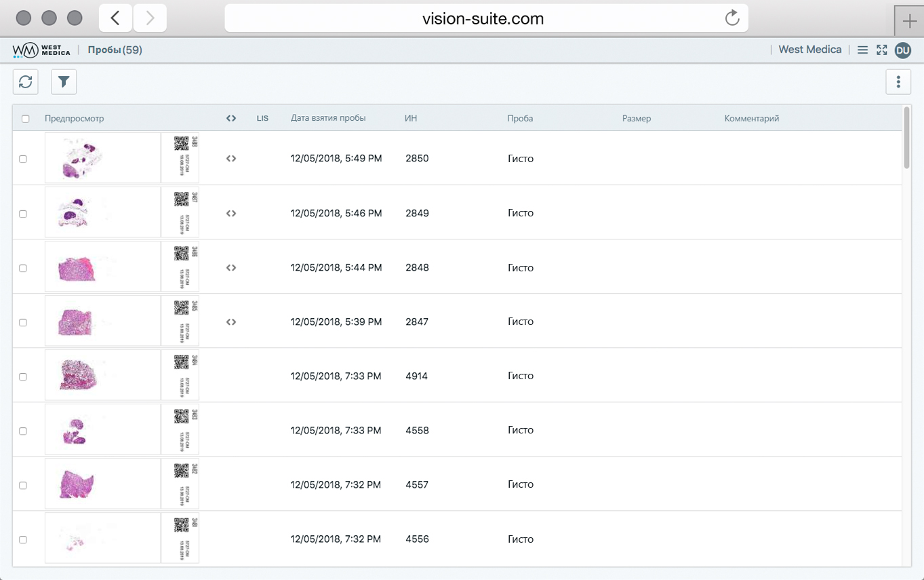
Task: Click the refresh samples icon
Action: pyautogui.click(x=26, y=82)
